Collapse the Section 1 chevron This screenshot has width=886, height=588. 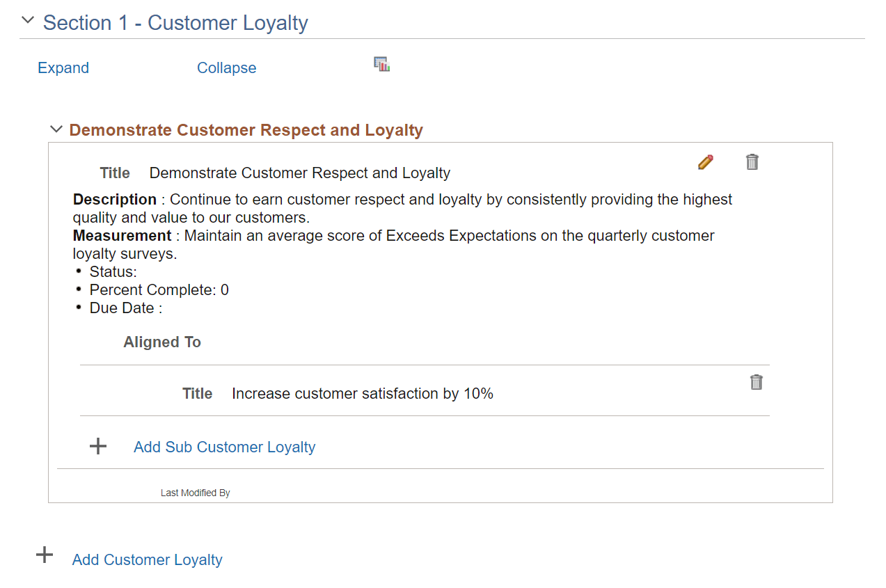coord(28,21)
